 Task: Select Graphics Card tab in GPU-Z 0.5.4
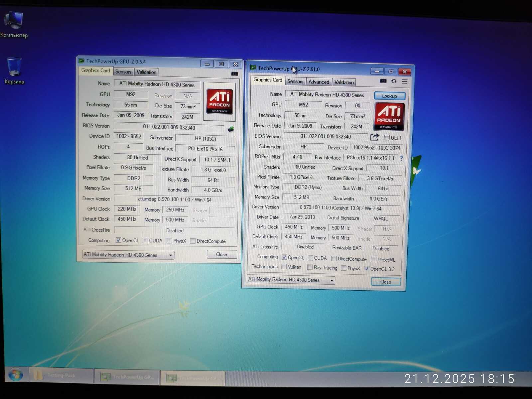pyautogui.click(x=95, y=70)
